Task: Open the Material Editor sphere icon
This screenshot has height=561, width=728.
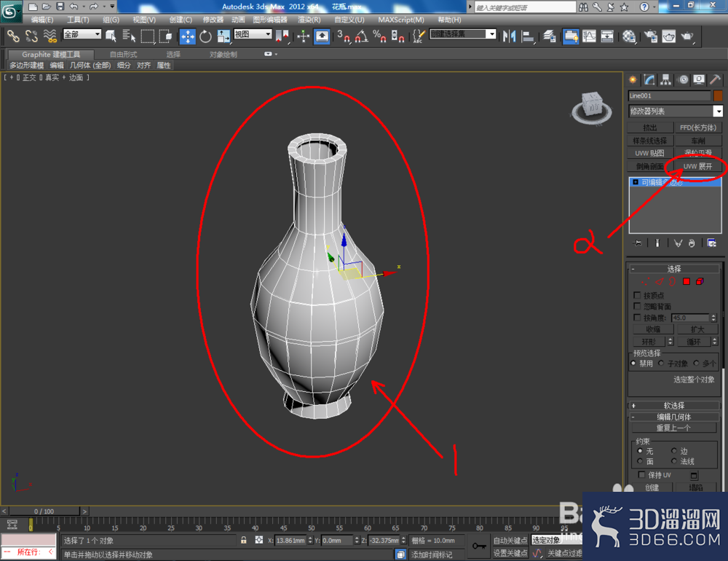Action: coord(629,36)
